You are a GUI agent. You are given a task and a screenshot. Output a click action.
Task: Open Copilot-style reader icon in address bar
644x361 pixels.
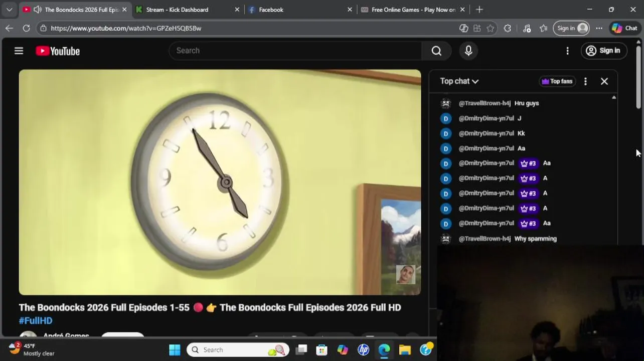[464, 28]
